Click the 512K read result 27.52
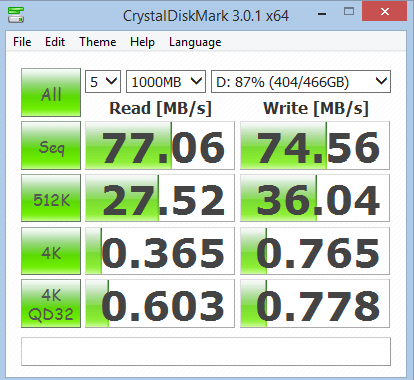 click(160, 198)
